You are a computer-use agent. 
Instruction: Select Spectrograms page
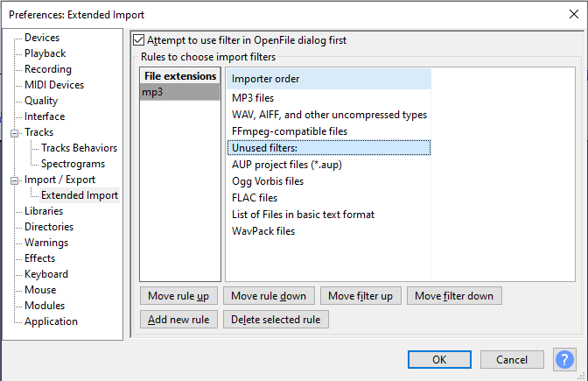(73, 164)
